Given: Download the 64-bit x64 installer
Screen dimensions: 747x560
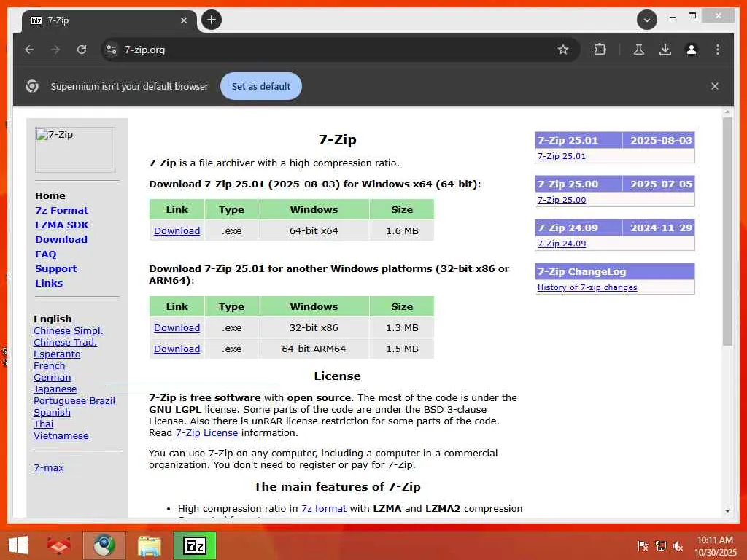Looking at the screenshot, I should pos(177,231).
